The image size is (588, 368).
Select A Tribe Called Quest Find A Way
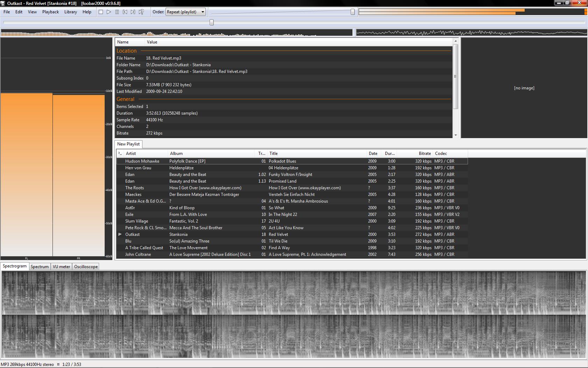(292, 248)
